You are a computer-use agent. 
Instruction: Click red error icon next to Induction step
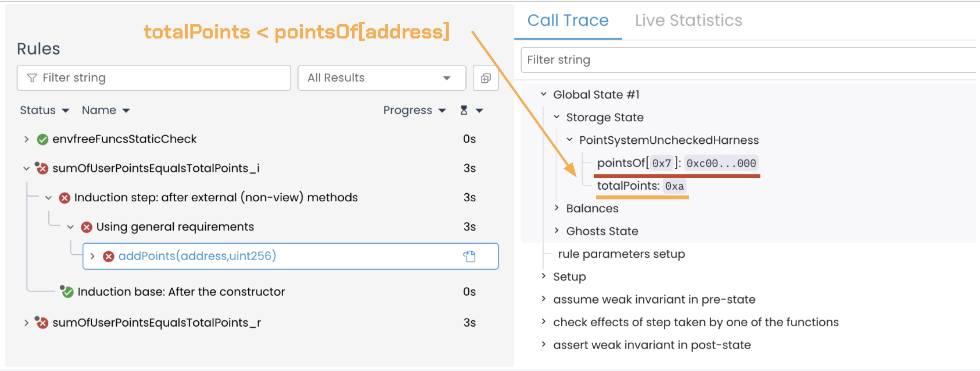click(64, 198)
